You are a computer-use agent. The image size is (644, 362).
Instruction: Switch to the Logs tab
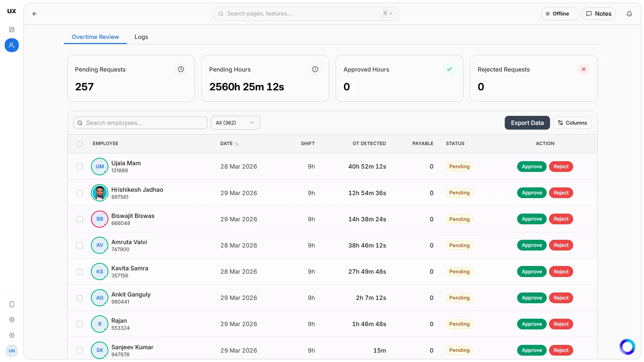click(141, 37)
